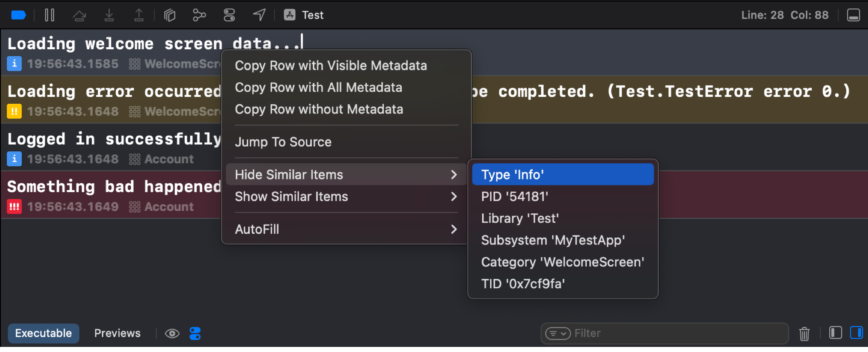Viewport: 868px width, 352px height.
Task: Toggle the Environment Overrides control
Action: click(229, 14)
